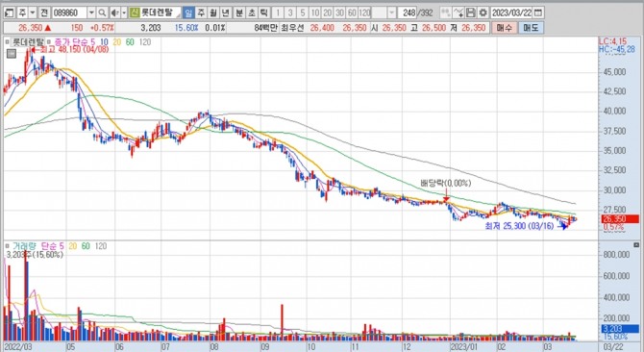Expand stock code 089860 dropdown arrow
Viewport: 644px width, 352px height.
tap(91, 13)
